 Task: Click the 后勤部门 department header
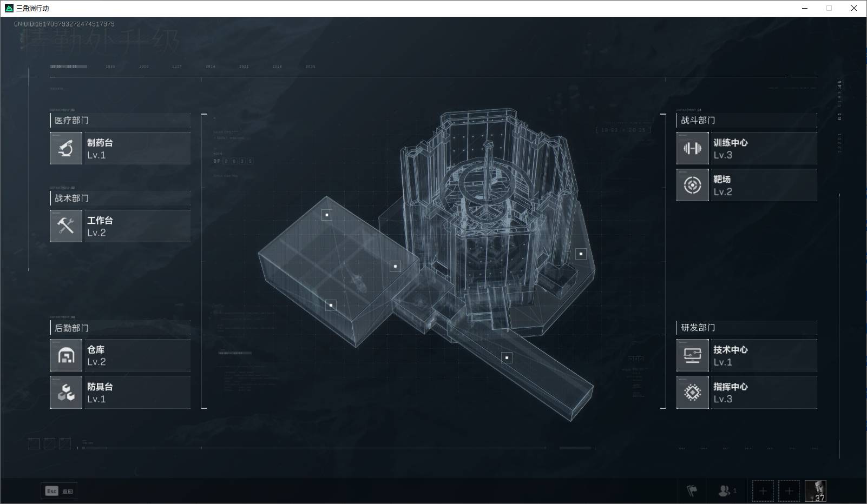click(x=120, y=328)
